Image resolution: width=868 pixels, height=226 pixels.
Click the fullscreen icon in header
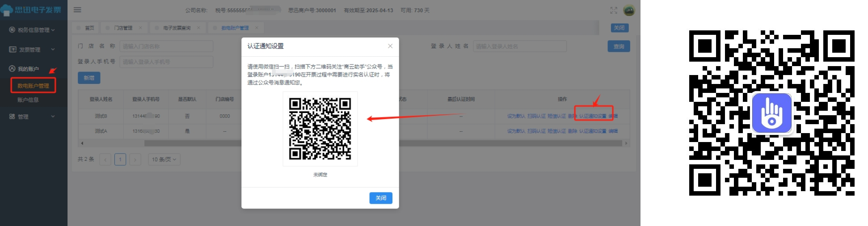[614, 10]
